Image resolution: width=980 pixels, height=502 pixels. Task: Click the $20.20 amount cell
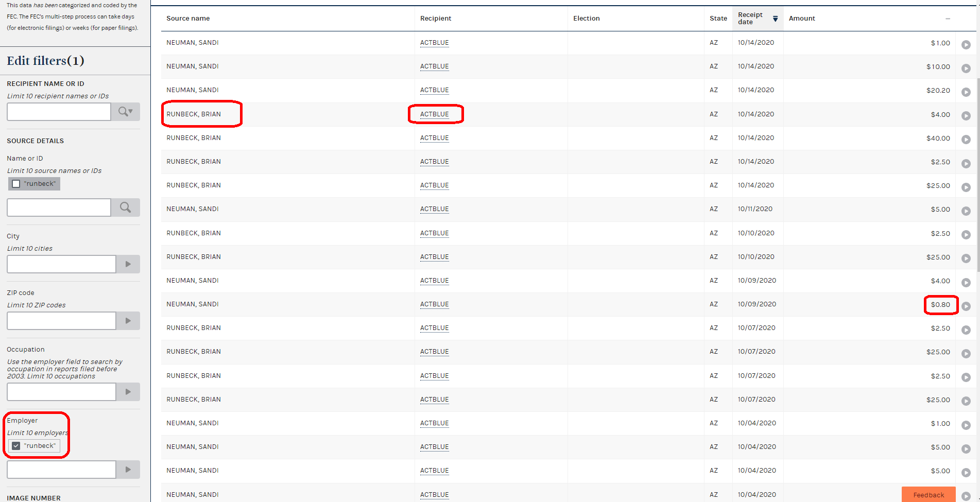click(938, 91)
